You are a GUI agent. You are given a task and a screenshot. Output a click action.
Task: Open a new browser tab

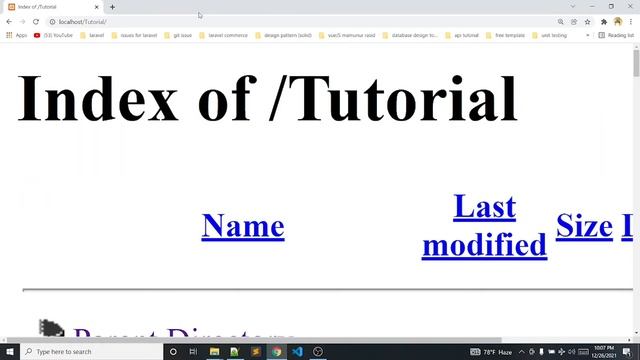pos(112,7)
